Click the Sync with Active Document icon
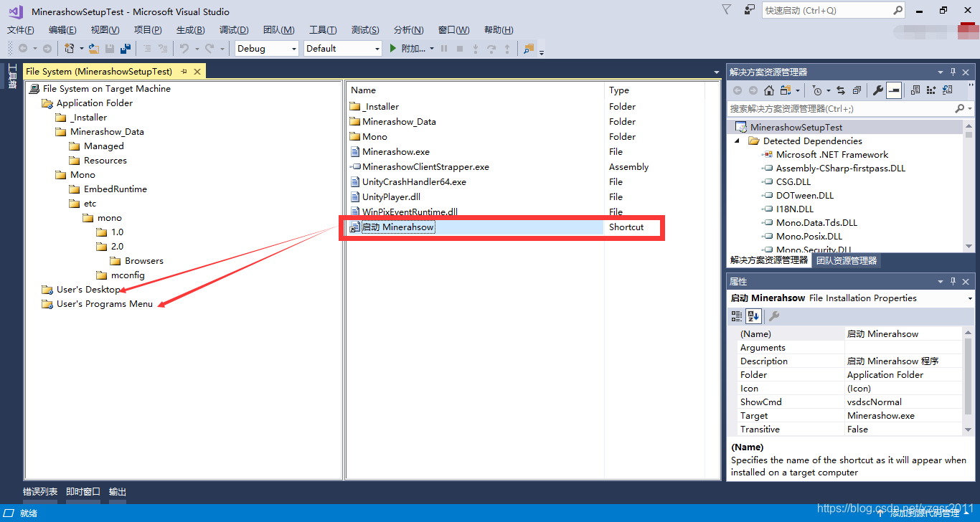980x522 pixels. (841, 90)
